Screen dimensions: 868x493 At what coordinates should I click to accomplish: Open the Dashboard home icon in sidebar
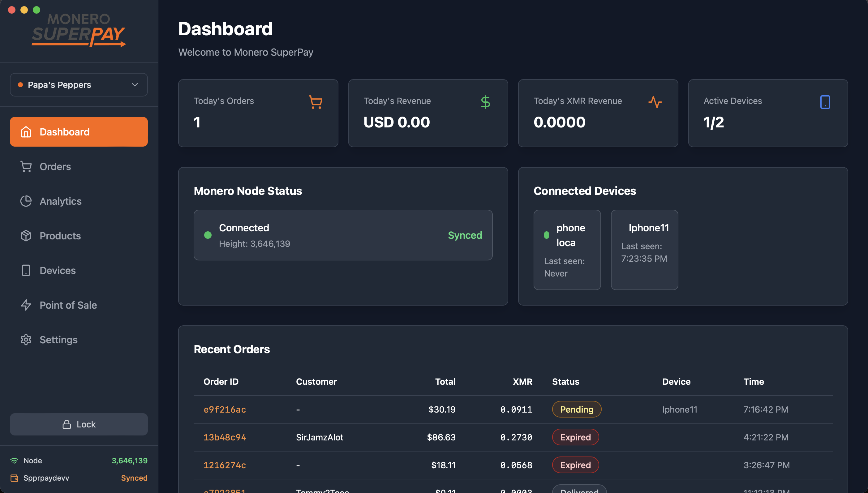pos(26,132)
